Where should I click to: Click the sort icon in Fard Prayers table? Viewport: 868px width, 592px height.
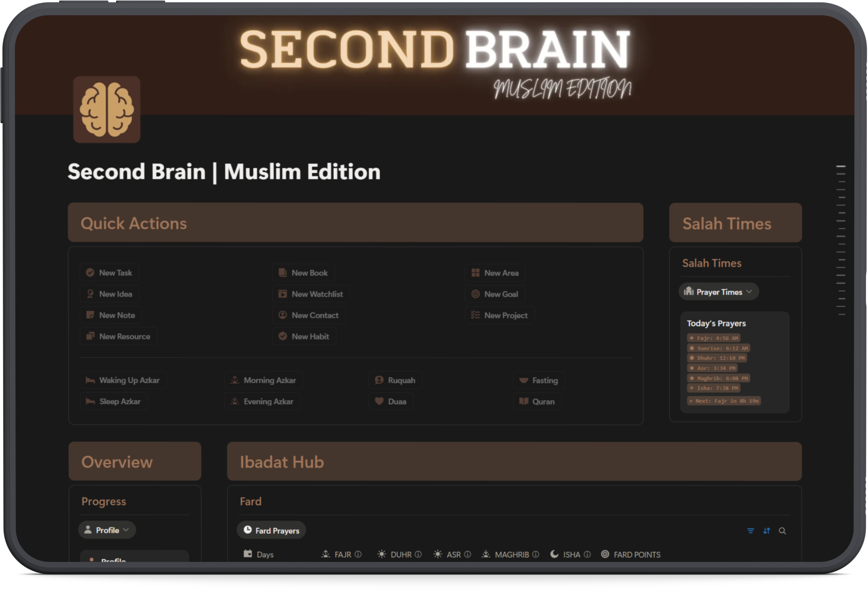click(x=766, y=530)
